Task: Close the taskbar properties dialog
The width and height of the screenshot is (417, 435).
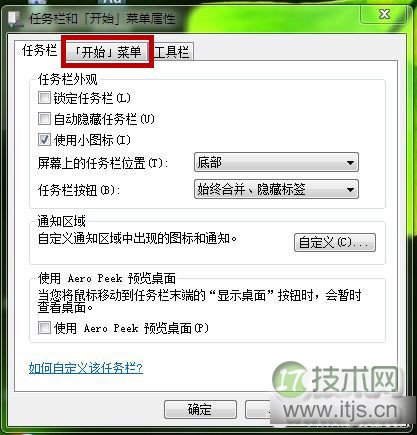Action: point(384,14)
